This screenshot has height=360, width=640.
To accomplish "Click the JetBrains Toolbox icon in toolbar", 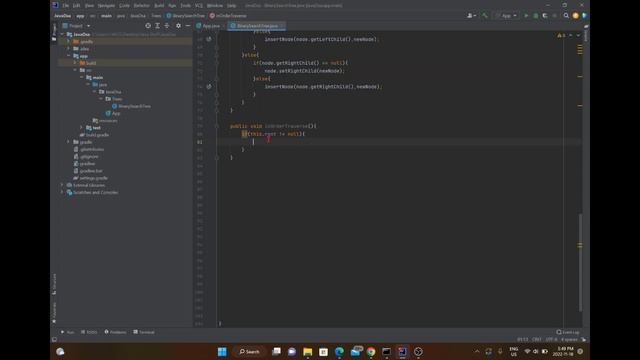I will [x=584, y=16].
